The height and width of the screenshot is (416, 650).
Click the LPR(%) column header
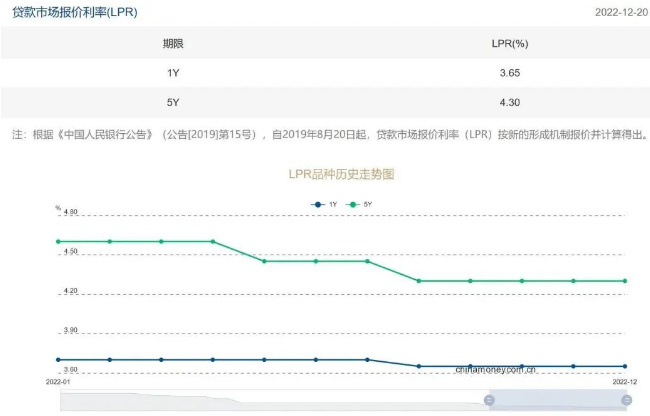click(509, 44)
